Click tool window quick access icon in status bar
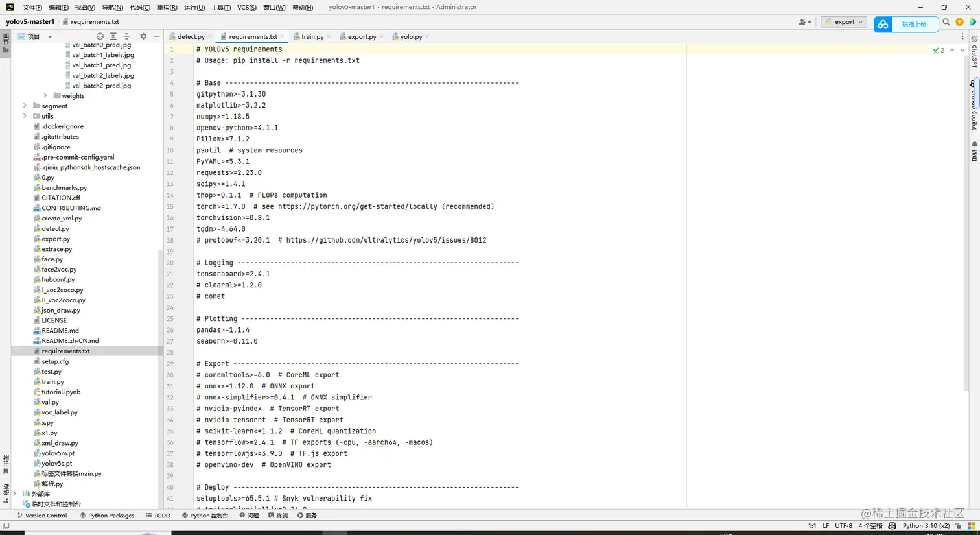Image resolution: width=980 pixels, height=535 pixels. coord(6,526)
